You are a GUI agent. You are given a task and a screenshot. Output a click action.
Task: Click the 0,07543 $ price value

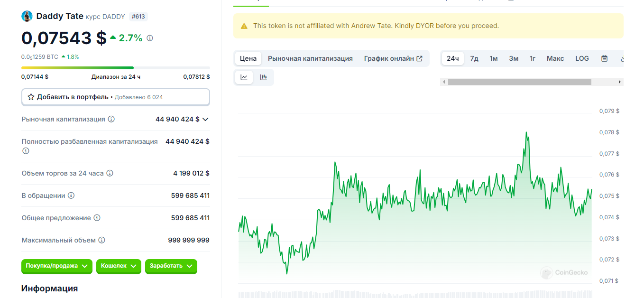(64, 38)
